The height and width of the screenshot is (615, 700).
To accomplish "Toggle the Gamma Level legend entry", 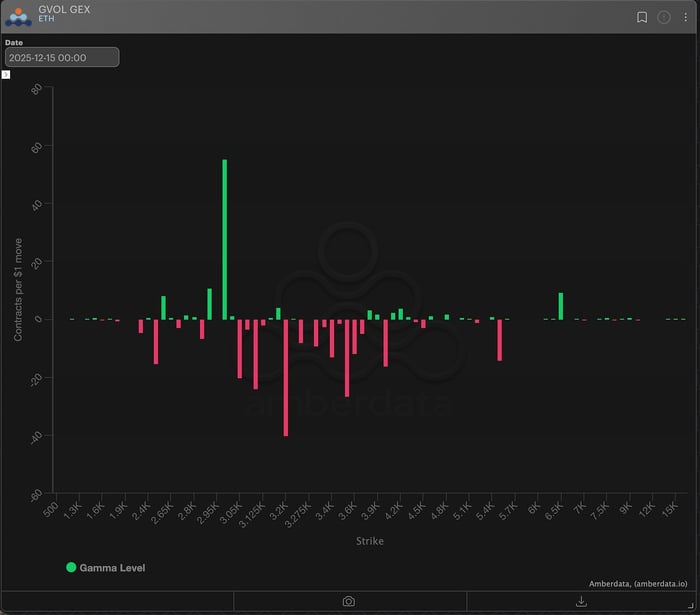I will point(106,568).
